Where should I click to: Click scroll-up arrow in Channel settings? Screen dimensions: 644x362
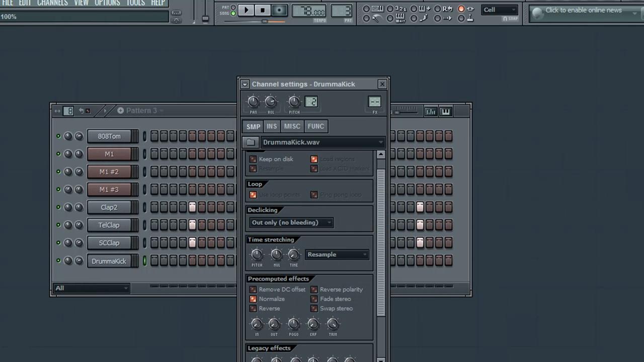point(381,155)
